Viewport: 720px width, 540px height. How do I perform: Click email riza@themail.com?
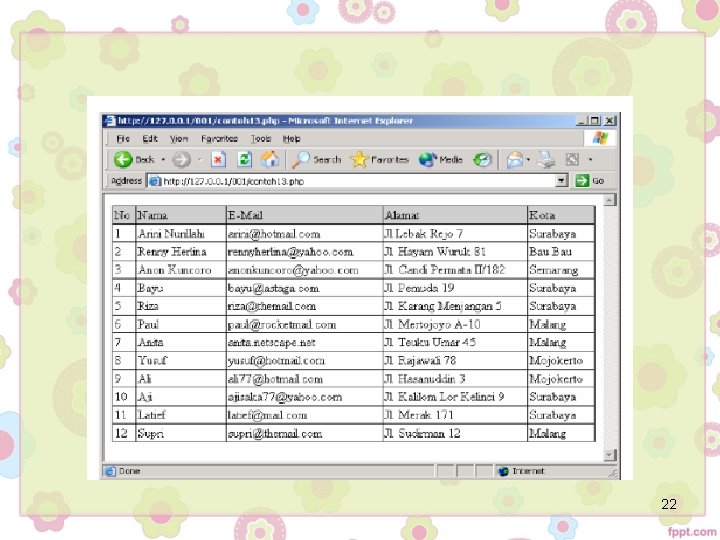pyautogui.click(x=272, y=306)
